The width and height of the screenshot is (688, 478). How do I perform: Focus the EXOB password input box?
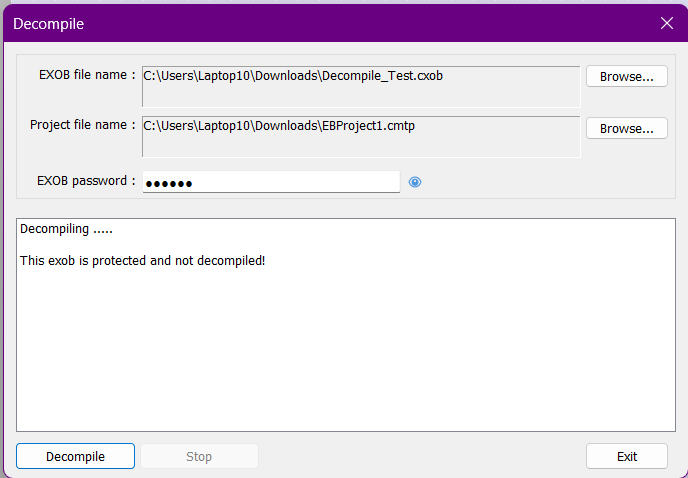click(300, 182)
